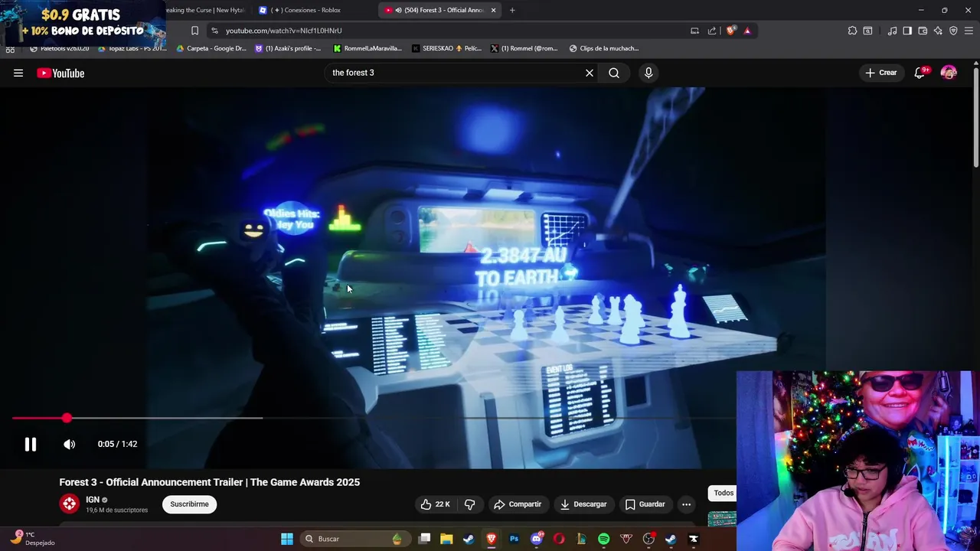Image resolution: width=980 pixels, height=551 pixels.
Task: Switch to the Conexiones - Roblox tab
Action: pyautogui.click(x=310, y=10)
